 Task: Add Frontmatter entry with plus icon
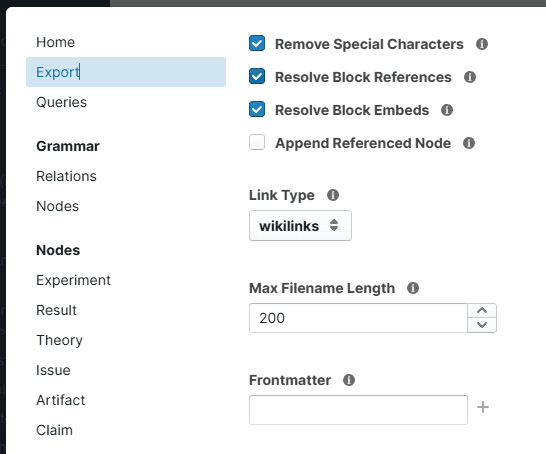(x=483, y=407)
